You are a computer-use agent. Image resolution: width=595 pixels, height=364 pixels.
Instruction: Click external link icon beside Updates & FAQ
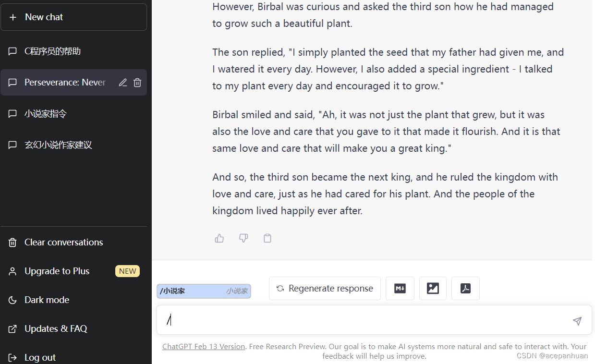coord(13,329)
